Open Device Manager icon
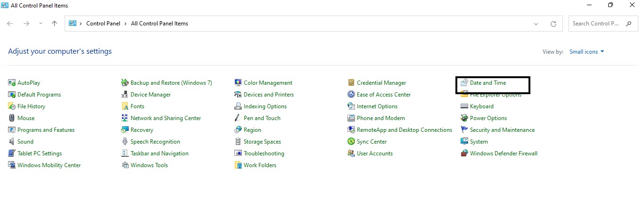 click(x=125, y=95)
